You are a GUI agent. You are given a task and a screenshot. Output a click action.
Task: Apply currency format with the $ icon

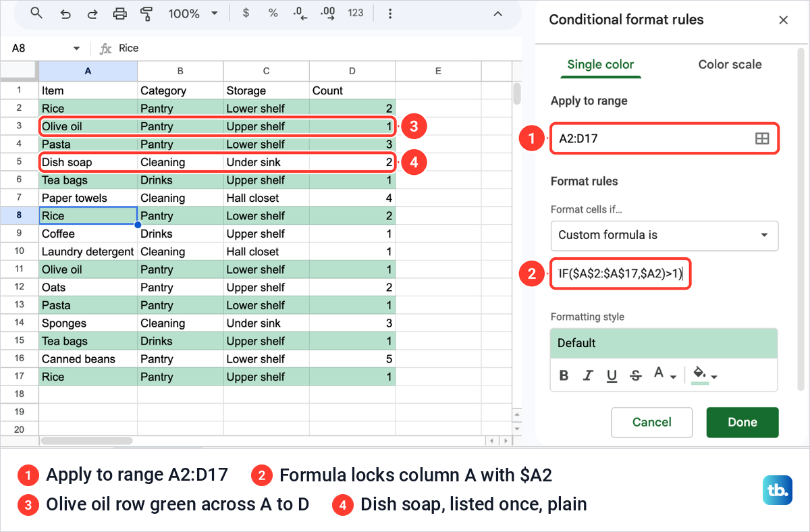point(246,13)
